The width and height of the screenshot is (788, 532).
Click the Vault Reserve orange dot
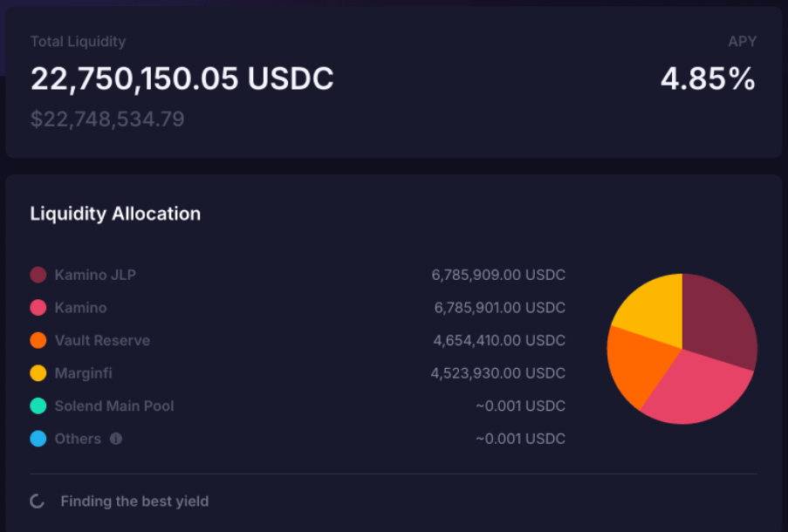click(38, 340)
